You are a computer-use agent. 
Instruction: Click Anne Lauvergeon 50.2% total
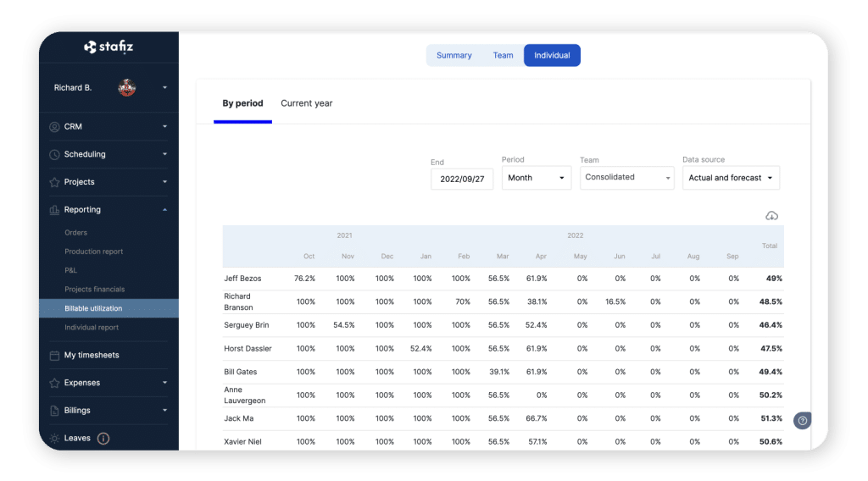771,395
